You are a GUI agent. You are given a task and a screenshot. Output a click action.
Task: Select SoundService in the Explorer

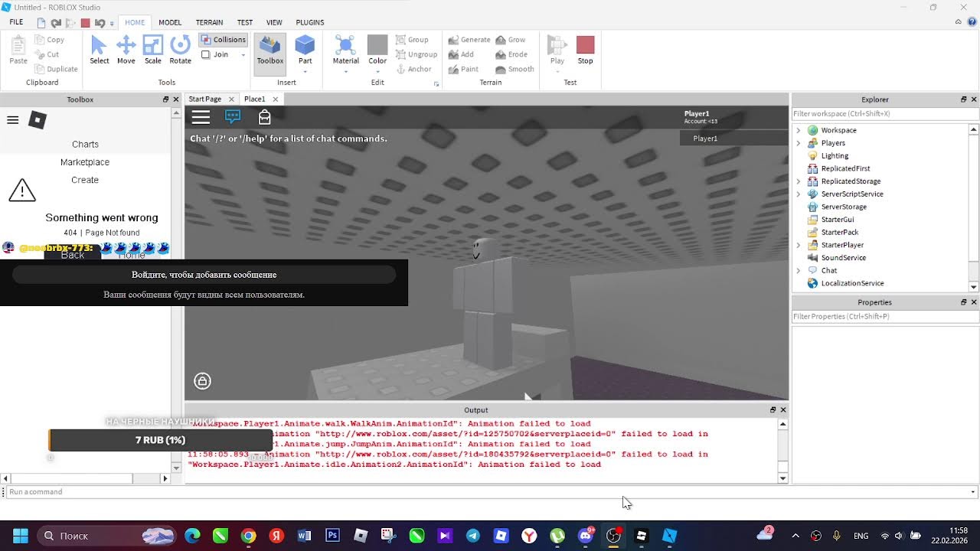pos(843,258)
